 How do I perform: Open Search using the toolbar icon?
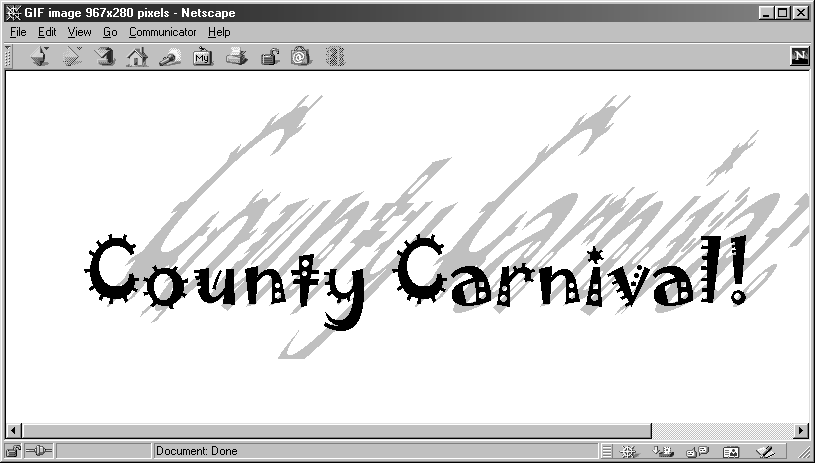pyautogui.click(x=170, y=57)
